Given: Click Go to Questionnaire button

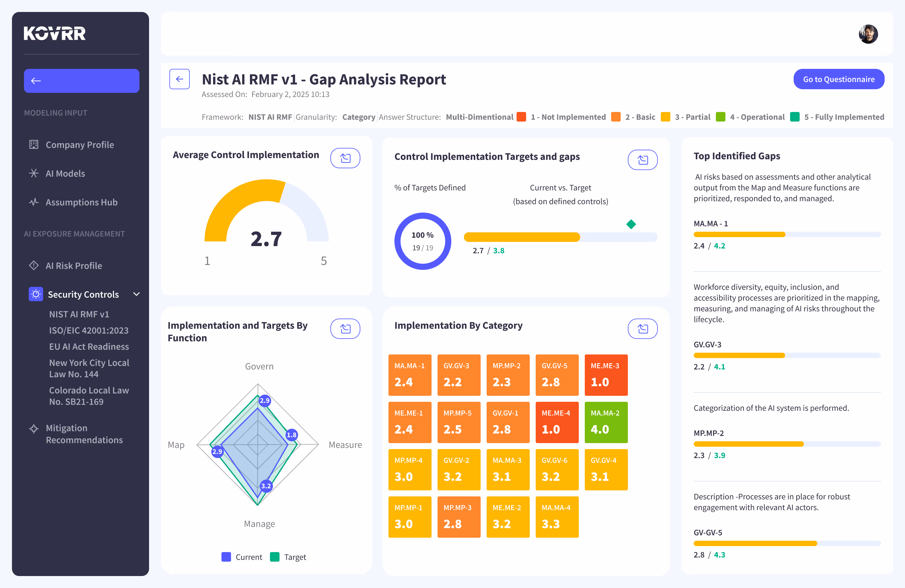Looking at the screenshot, I should (x=839, y=79).
